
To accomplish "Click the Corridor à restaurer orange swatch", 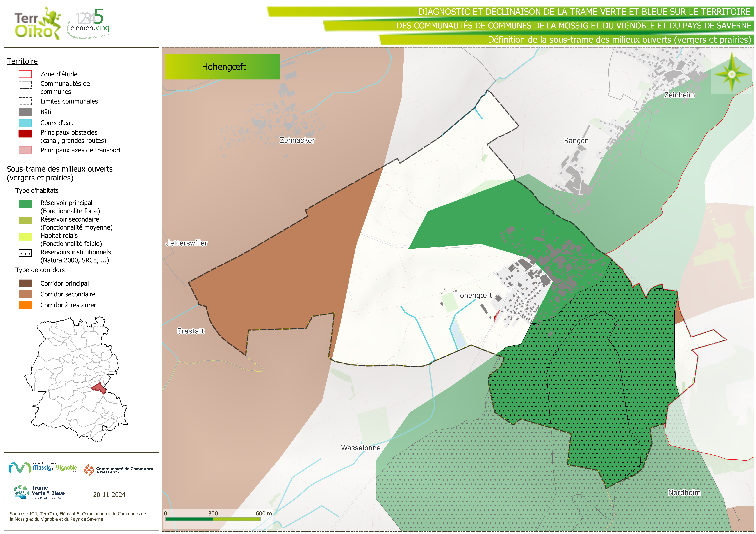I will click(x=25, y=305).
